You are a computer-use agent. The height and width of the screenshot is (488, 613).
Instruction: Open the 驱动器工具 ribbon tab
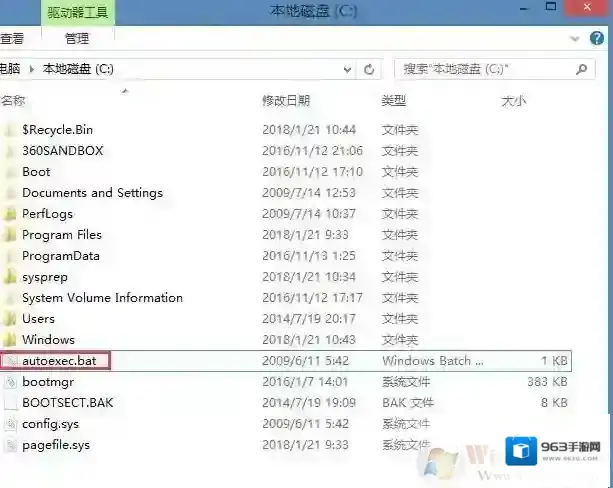79,14
